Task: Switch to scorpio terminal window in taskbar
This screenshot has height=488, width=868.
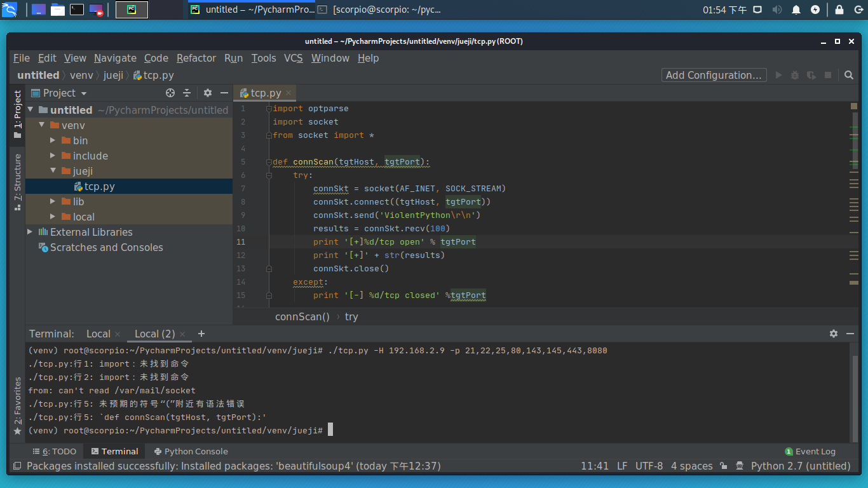Action: click(x=379, y=10)
